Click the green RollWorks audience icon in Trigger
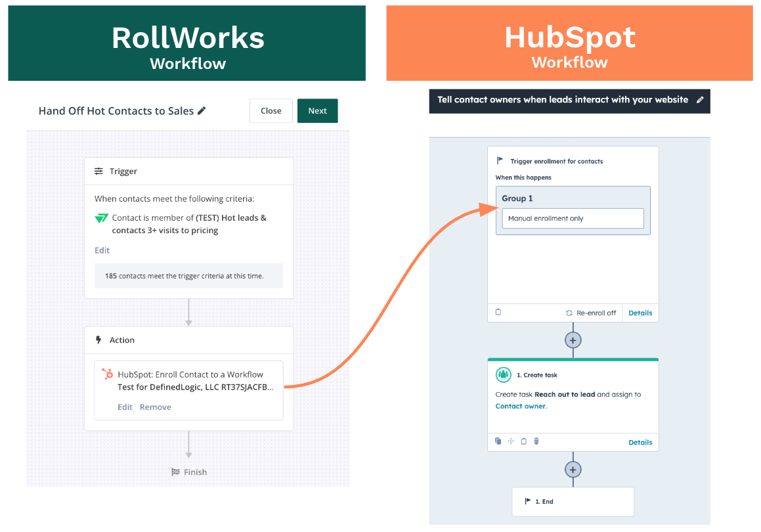 (x=101, y=218)
